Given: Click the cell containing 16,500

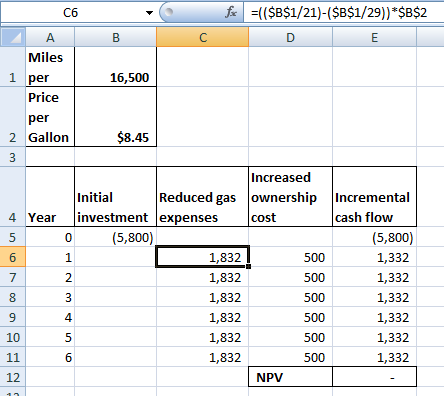Looking at the screenshot, I should [116, 67].
